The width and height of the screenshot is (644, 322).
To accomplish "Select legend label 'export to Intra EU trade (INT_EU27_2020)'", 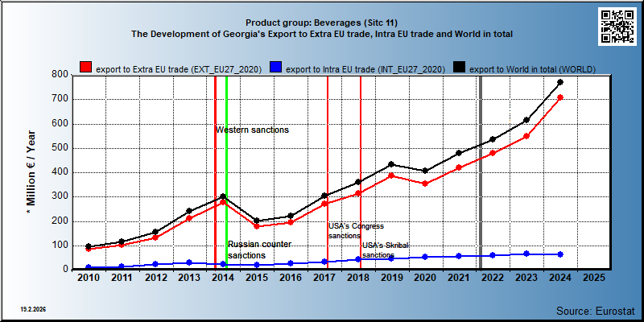I will pyautogui.click(x=365, y=69).
